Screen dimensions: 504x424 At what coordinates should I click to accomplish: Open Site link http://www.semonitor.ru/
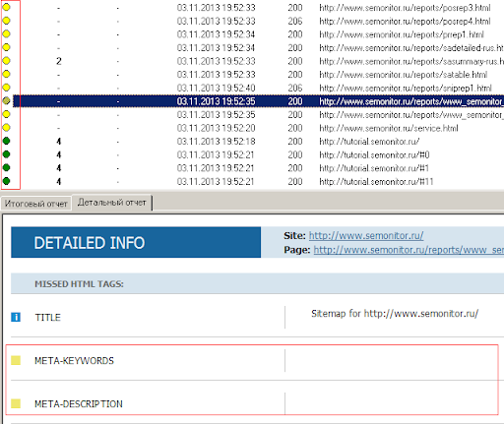click(x=366, y=236)
